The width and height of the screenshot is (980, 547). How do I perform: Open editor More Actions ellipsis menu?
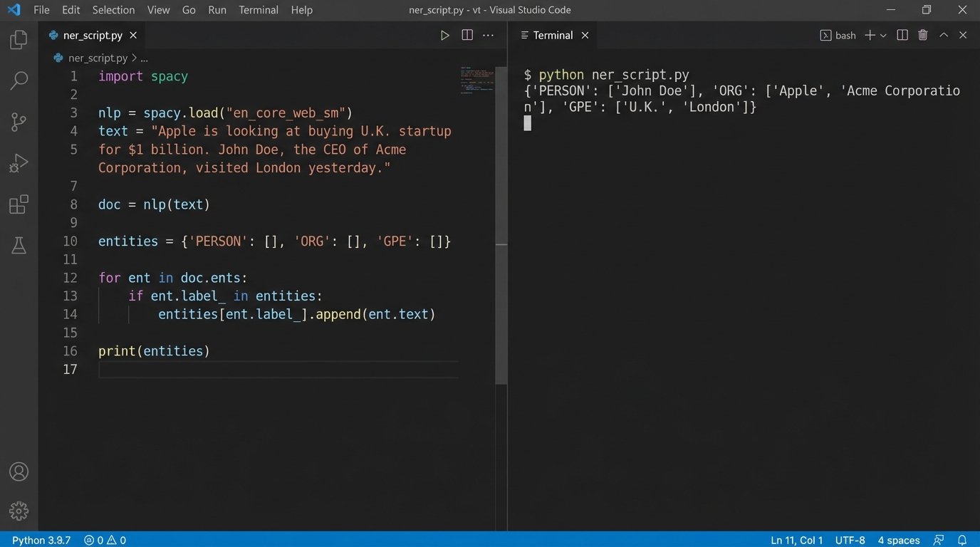click(489, 35)
